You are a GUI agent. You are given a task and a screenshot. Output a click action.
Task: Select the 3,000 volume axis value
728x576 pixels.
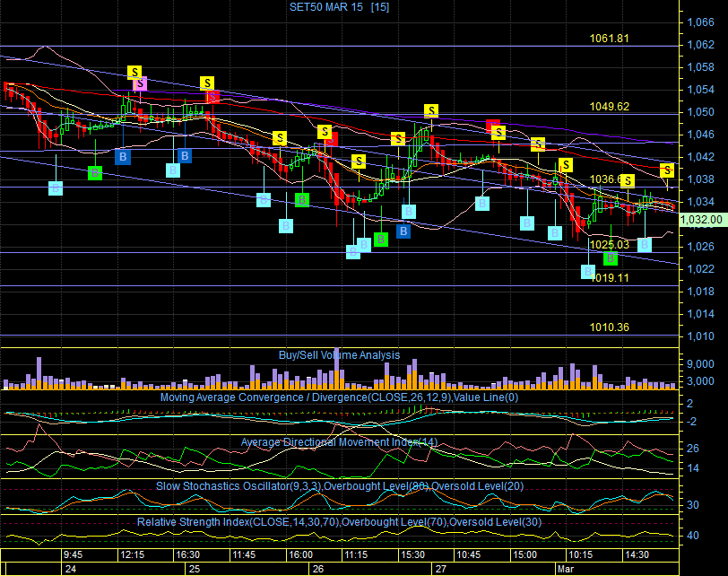pos(700,381)
